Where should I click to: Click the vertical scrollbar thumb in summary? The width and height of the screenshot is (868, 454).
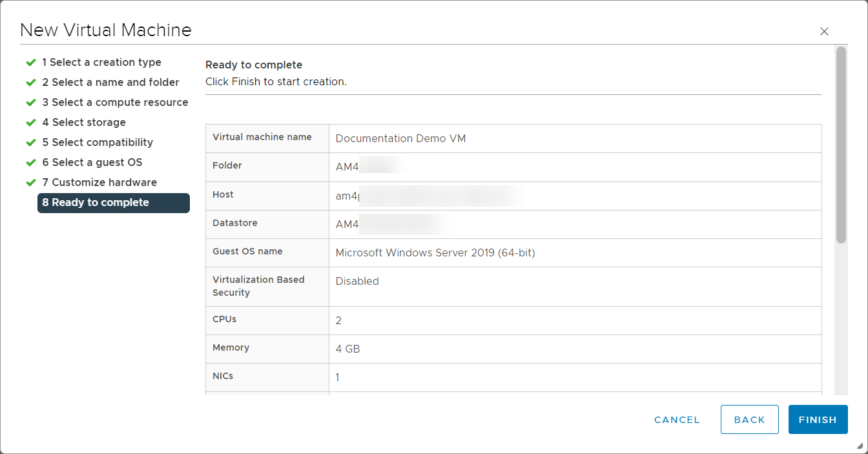tap(840, 145)
